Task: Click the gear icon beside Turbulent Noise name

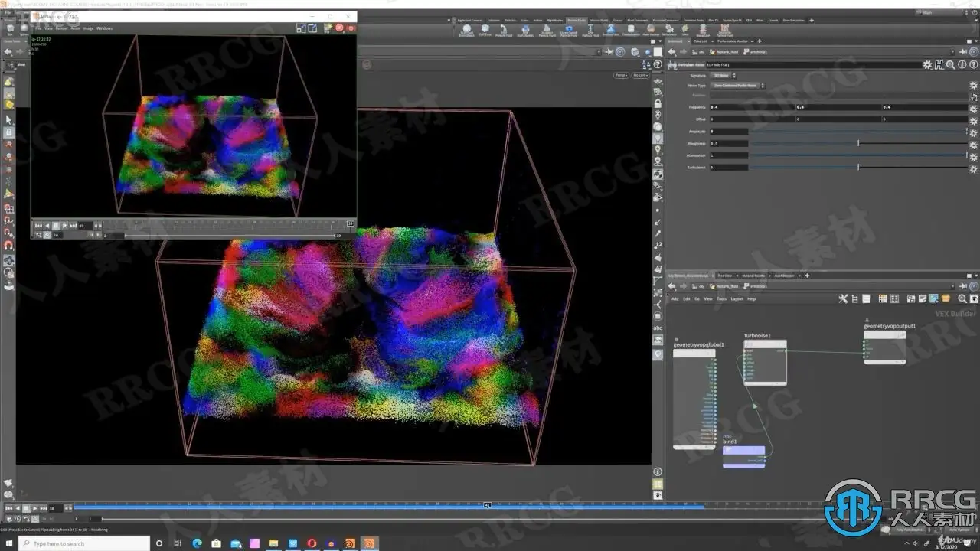Action: [x=927, y=65]
